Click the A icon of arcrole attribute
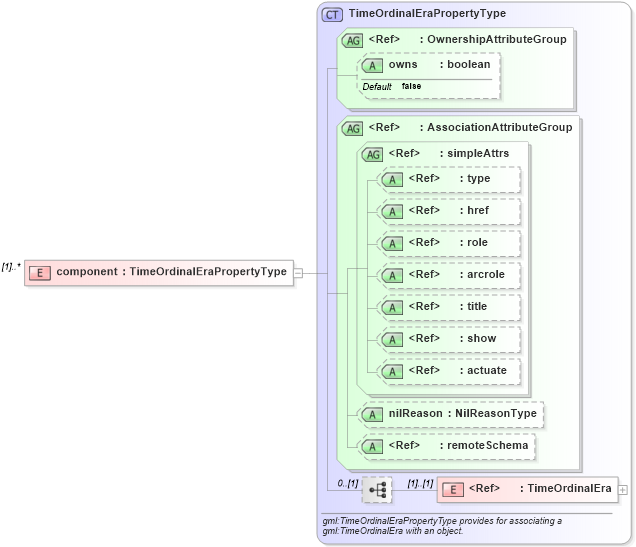Image resolution: width=636 pixels, height=547 pixels. tap(392, 276)
